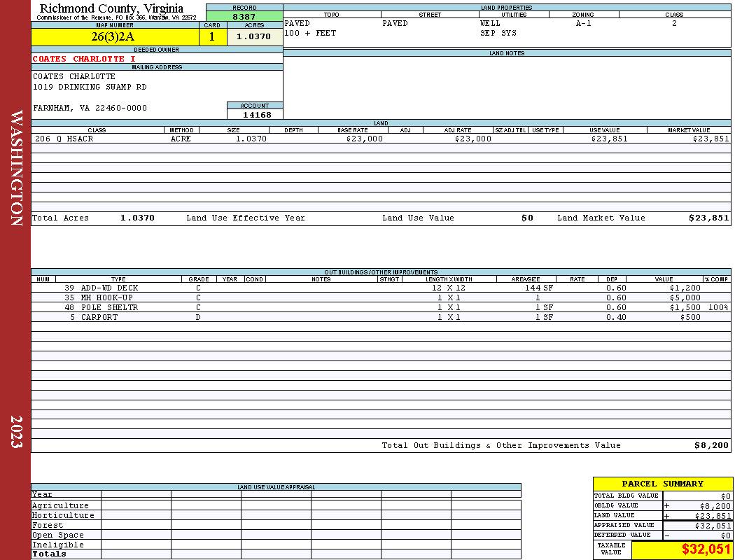Click land class 206 Q HSACR
Viewport: 735px width, 560px height.
click(64, 139)
